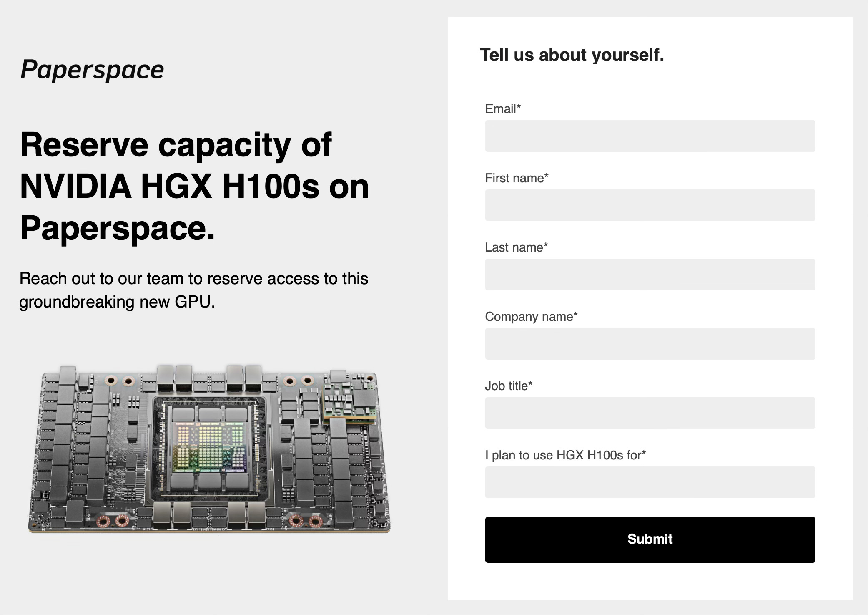Click the 'Email*' label
The height and width of the screenshot is (615, 868).
(503, 109)
